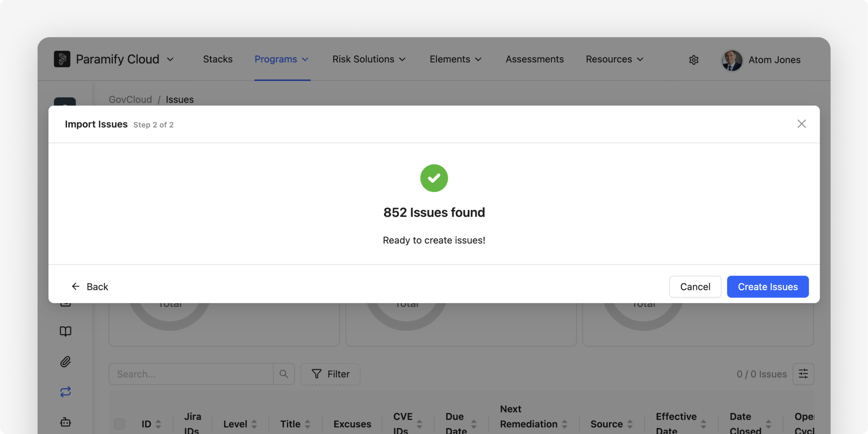Select the sync arrows sidebar icon
The height and width of the screenshot is (434, 868).
point(65,392)
